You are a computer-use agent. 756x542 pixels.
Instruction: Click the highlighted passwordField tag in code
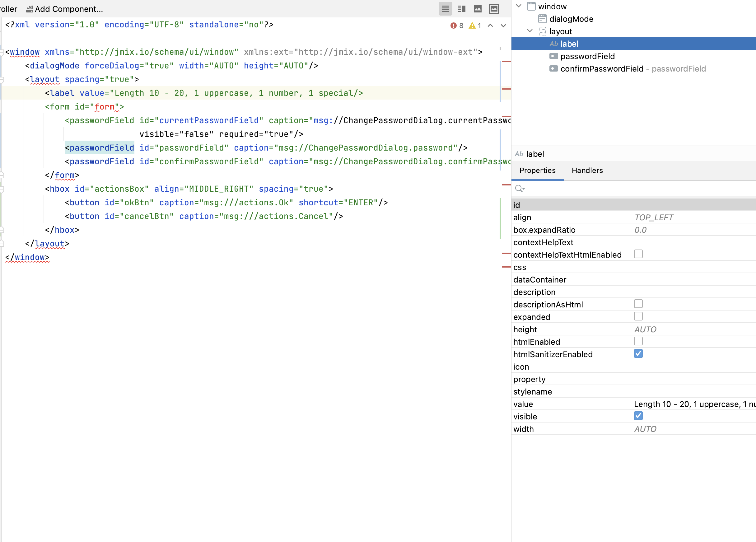pos(100,148)
